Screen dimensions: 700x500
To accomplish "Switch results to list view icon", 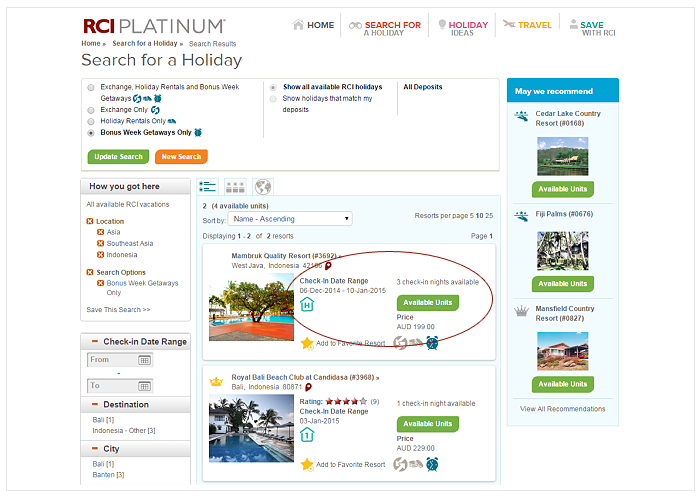I will click(208, 187).
